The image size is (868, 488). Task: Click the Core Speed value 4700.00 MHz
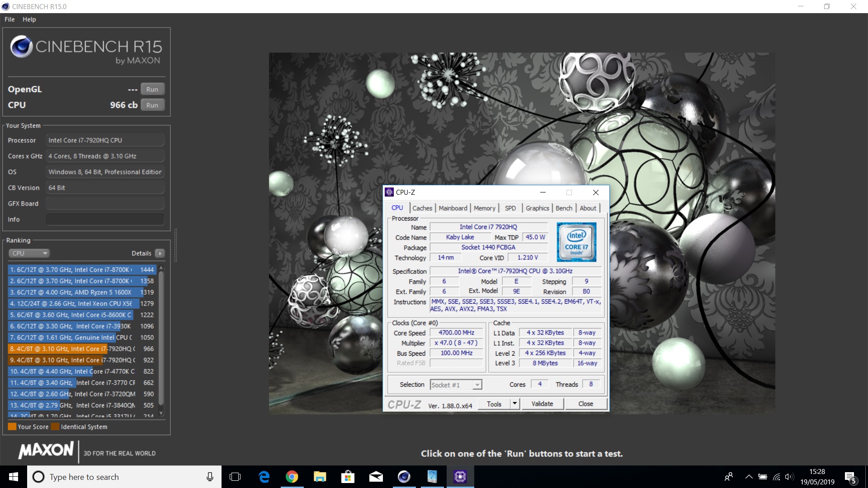click(456, 333)
